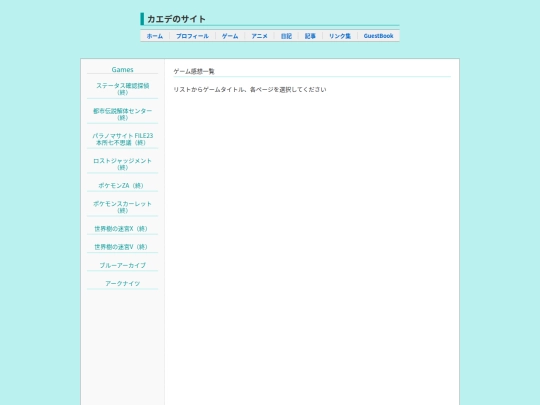540x405 pixels.
Task: Click the ゲーム感想一覧 heading text
Action: coord(194,71)
